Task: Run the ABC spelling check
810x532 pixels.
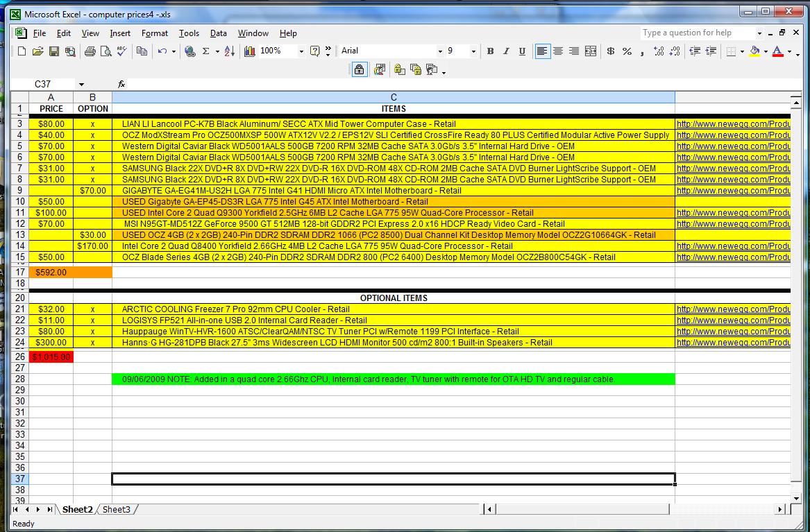Action: click(x=122, y=51)
